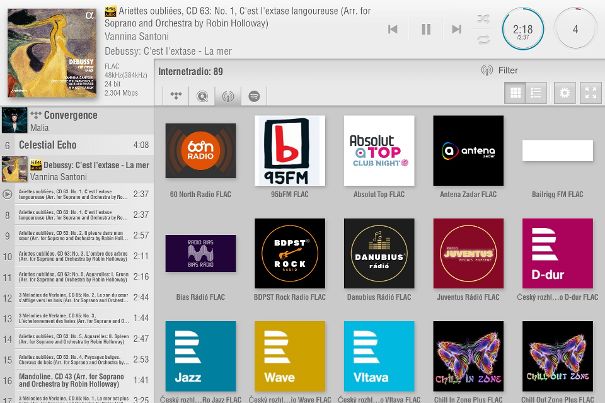Play 95bFM FLAC station

pyautogui.click(x=290, y=151)
